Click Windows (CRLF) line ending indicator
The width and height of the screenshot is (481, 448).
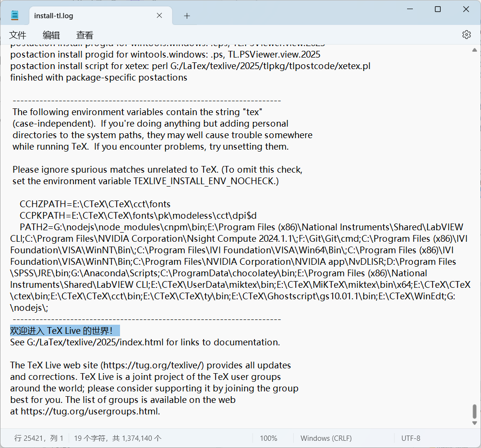click(326, 438)
